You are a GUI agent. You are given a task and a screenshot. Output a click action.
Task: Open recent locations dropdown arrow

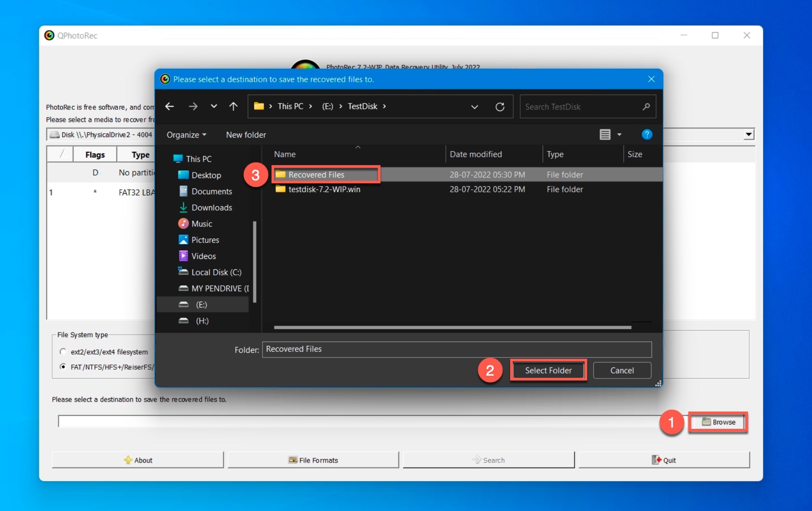[x=214, y=106]
